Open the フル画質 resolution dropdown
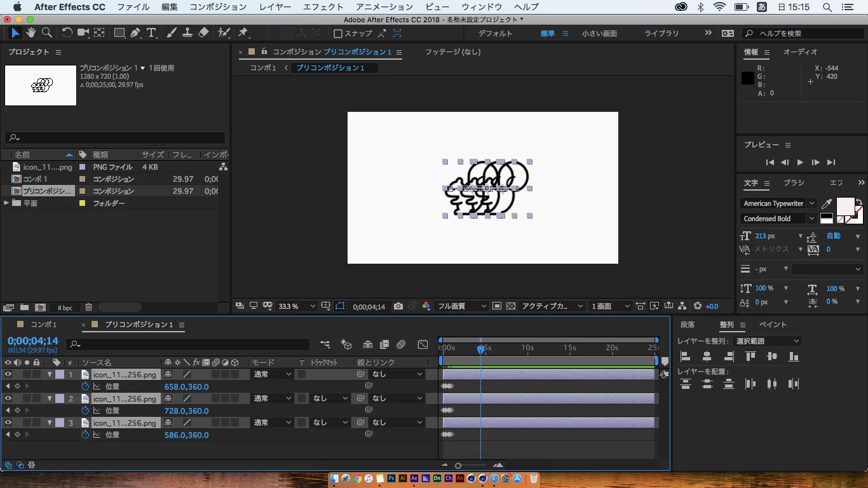868x488 pixels. pos(461,306)
